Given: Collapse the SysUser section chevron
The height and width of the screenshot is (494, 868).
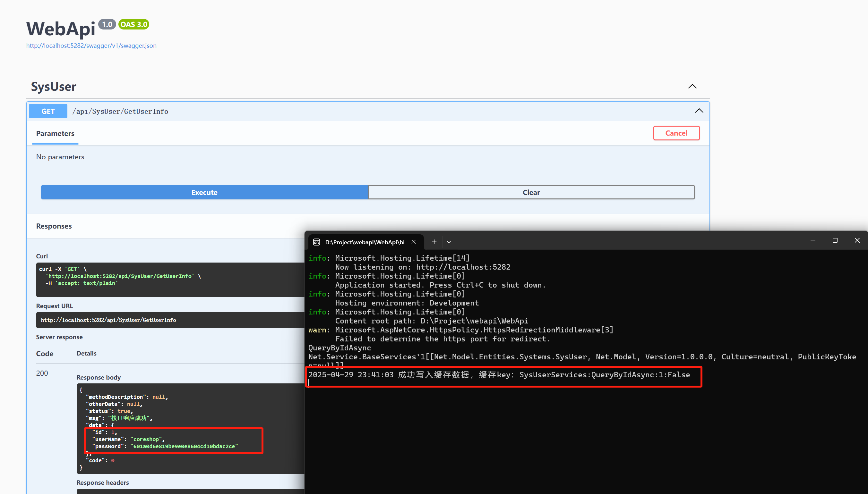Looking at the screenshot, I should (692, 86).
